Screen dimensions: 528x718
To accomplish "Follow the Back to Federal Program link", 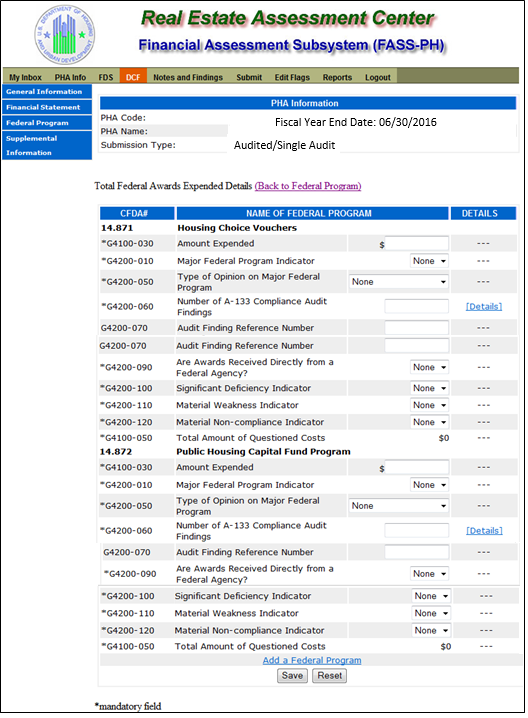I will [x=308, y=186].
